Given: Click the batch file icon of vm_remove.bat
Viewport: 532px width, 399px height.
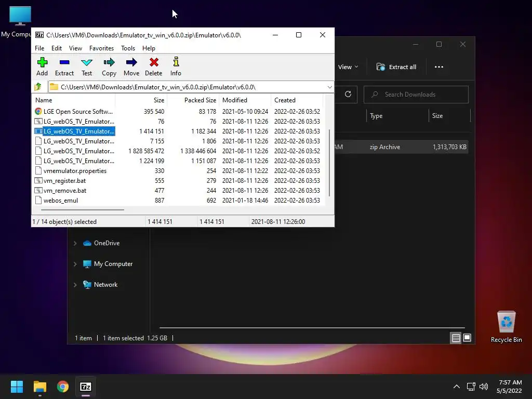Looking at the screenshot, I should pyautogui.click(x=38, y=190).
